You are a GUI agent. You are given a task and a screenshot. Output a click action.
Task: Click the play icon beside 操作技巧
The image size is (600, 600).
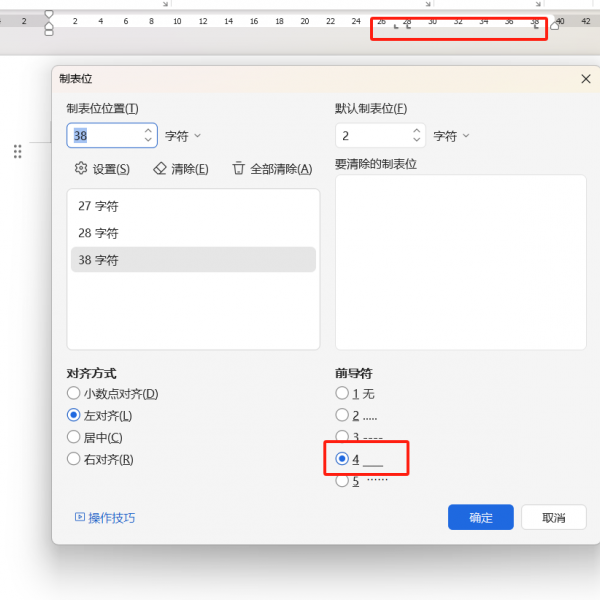point(80,517)
